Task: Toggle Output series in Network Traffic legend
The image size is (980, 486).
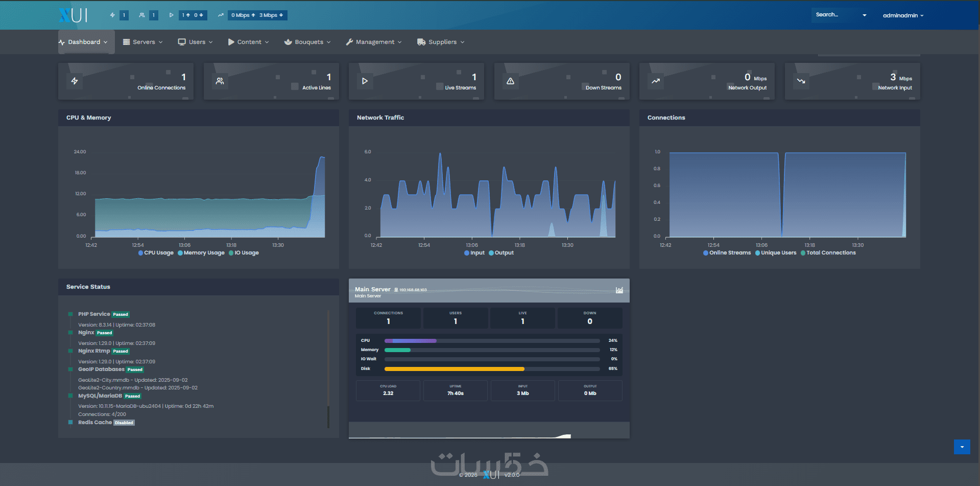Action: tap(501, 253)
